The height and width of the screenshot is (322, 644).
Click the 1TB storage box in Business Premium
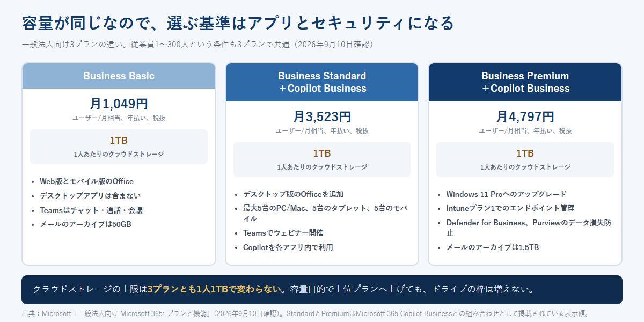click(x=525, y=159)
